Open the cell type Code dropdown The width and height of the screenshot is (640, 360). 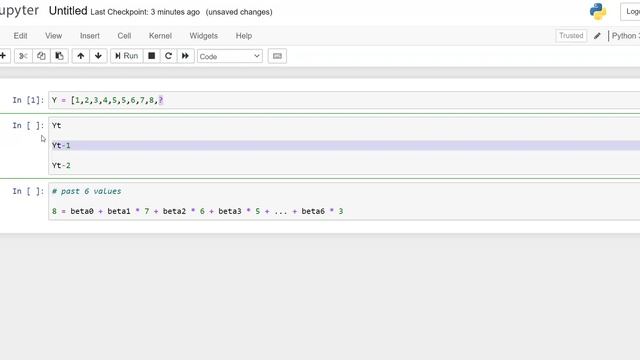[x=230, y=56]
